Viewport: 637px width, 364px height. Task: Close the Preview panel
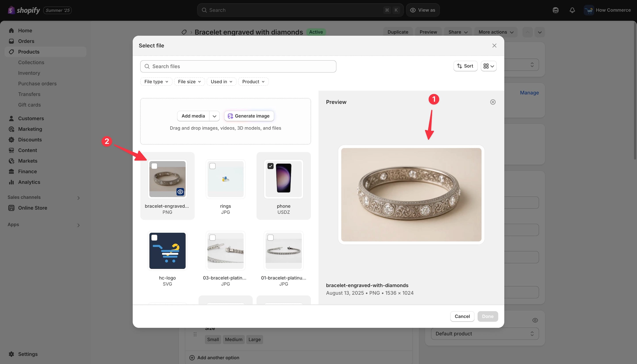pos(493,102)
